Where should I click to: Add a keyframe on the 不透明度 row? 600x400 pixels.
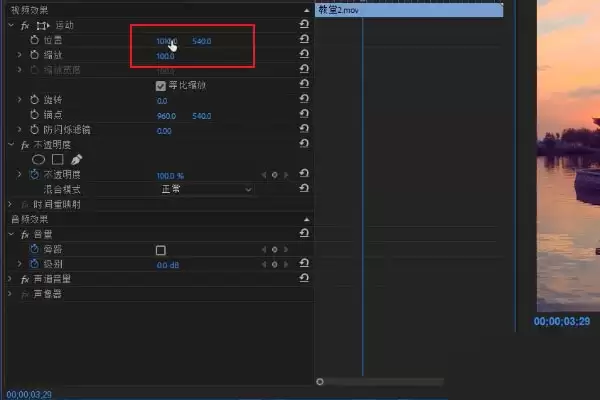click(x=274, y=175)
